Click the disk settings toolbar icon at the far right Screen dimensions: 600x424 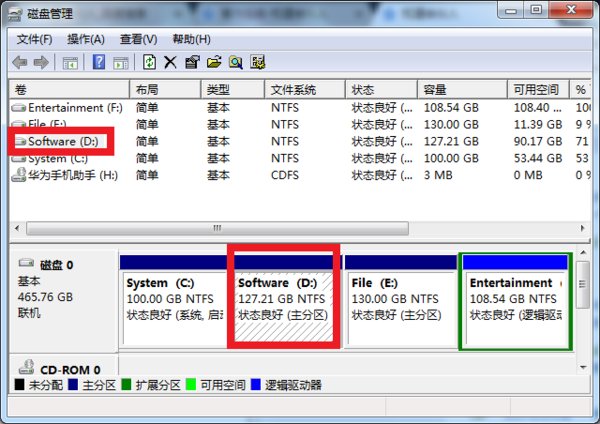(258, 62)
